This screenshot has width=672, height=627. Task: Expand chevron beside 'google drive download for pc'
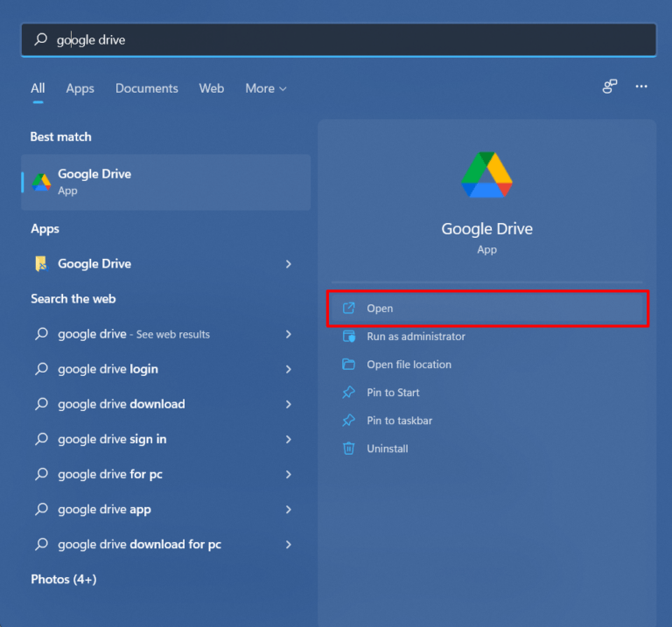click(289, 545)
